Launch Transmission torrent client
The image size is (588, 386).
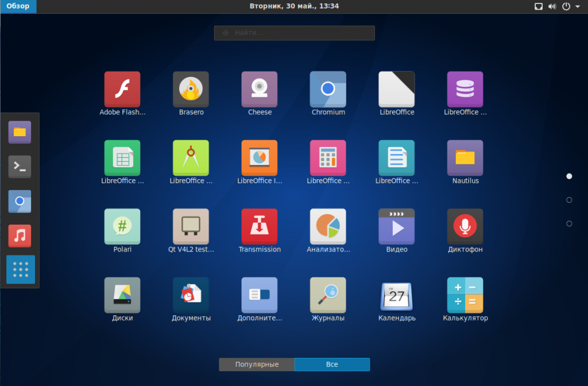(260, 226)
